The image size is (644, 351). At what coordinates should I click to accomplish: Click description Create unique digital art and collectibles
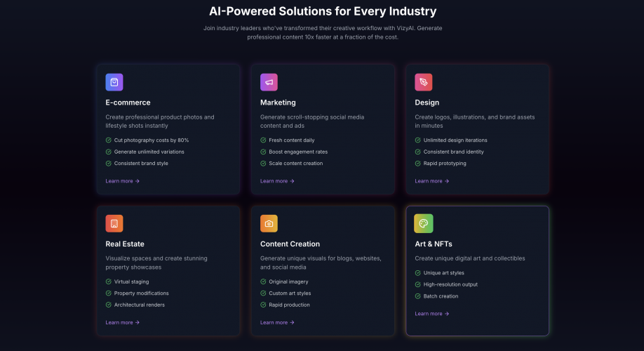point(470,258)
